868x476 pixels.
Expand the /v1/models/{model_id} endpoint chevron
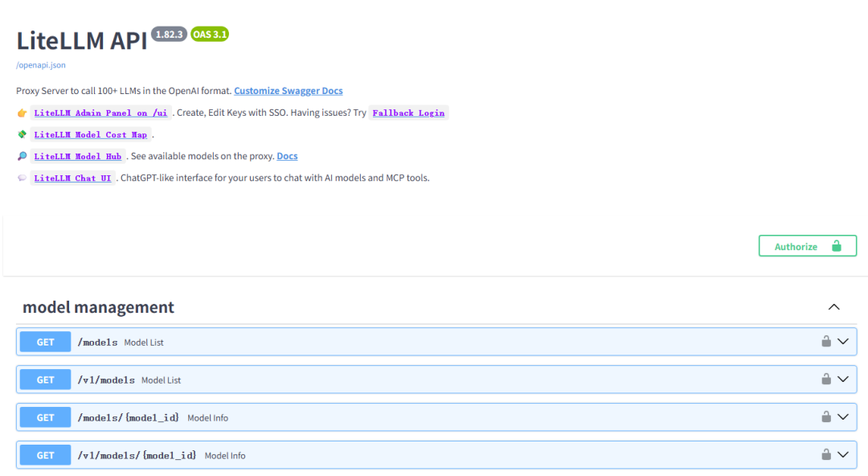tap(843, 455)
